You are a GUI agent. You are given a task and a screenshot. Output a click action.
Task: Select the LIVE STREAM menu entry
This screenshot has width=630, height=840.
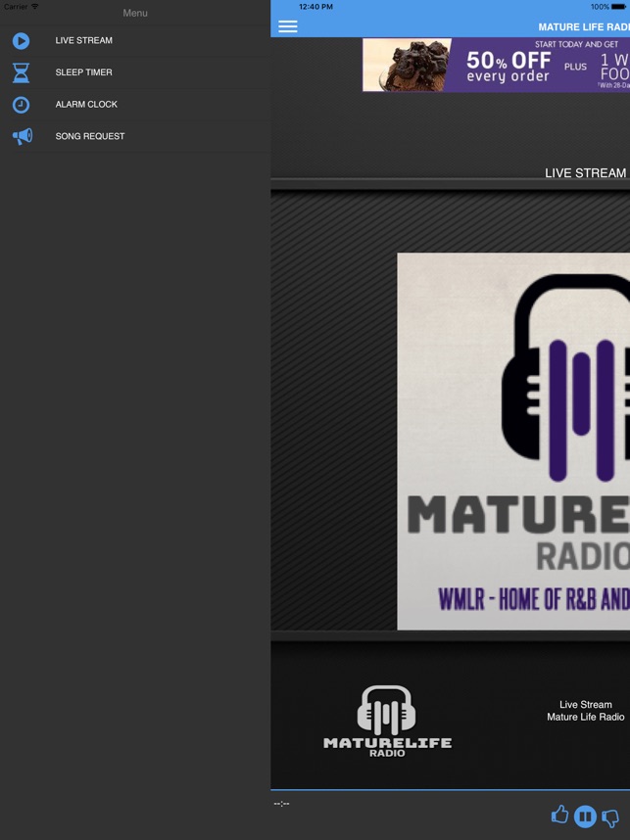point(83,41)
